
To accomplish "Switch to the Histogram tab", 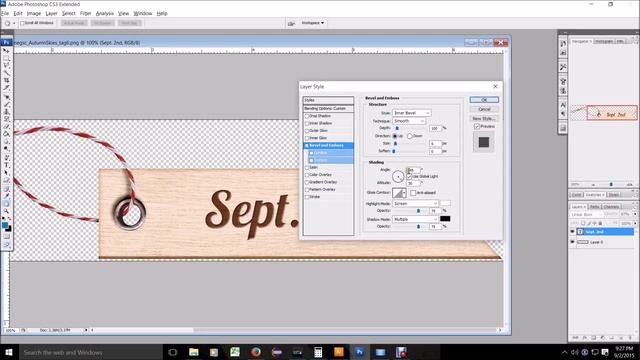I will click(x=604, y=41).
